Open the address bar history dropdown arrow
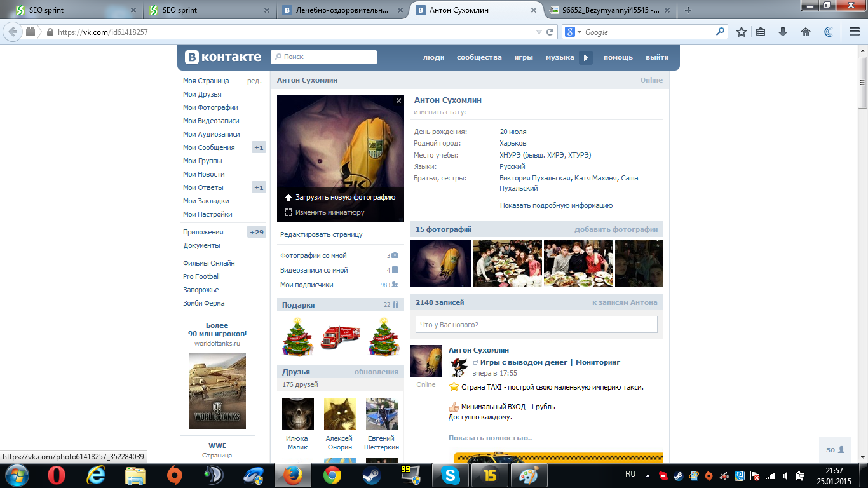 click(x=539, y=32)
